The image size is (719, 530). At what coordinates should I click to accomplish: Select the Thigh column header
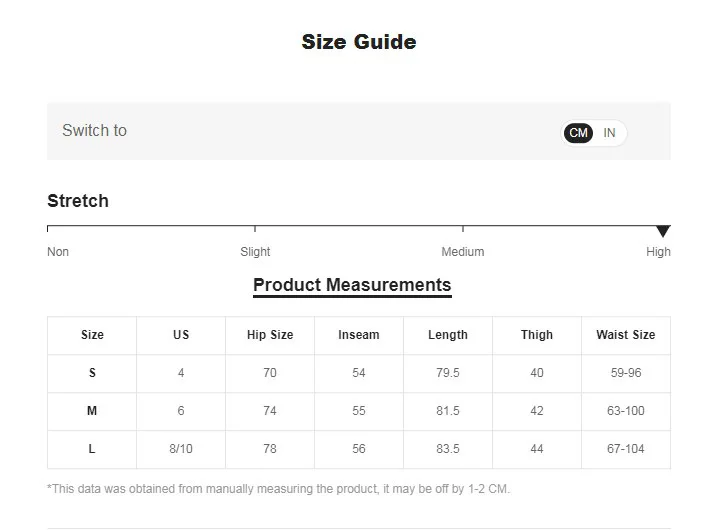[537, 335]
